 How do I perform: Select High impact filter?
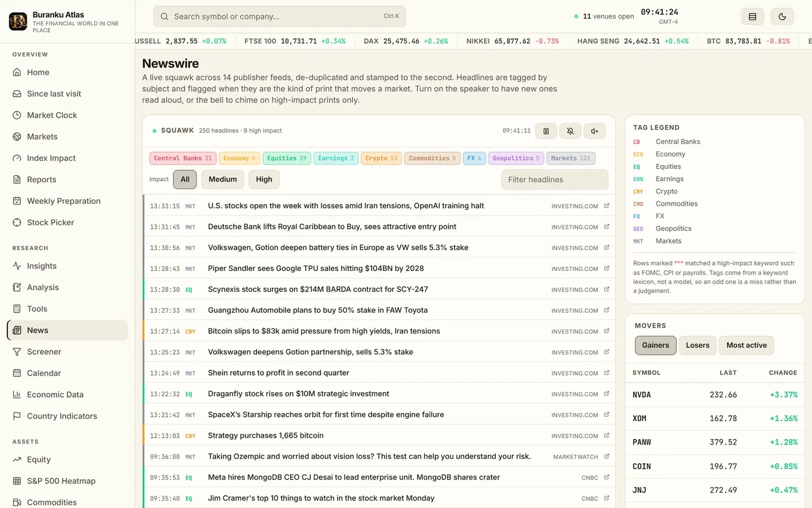point(264,179)
